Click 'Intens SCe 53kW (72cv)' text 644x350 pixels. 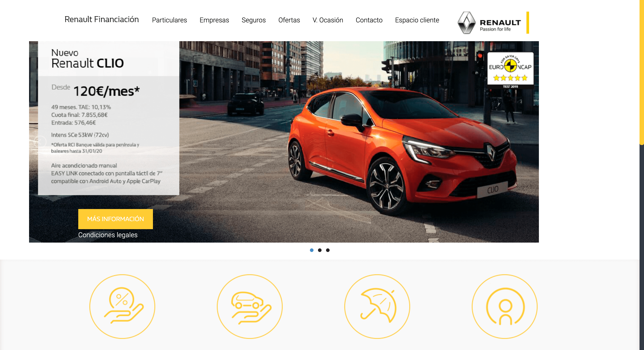[80, 135]
